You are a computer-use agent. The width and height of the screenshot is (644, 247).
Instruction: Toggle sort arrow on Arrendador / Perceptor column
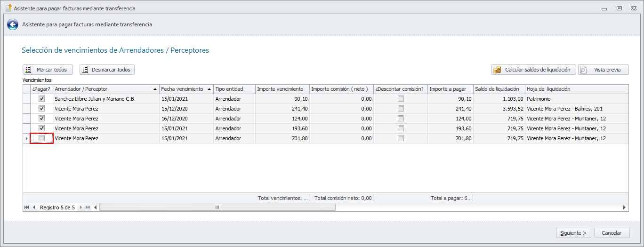pos(155,89)
